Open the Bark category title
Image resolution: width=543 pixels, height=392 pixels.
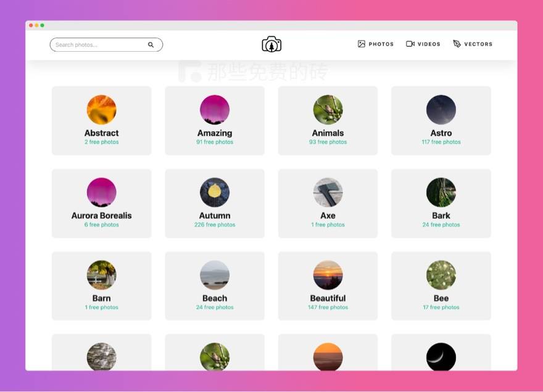pyautogui.click(x=441, y=216)
